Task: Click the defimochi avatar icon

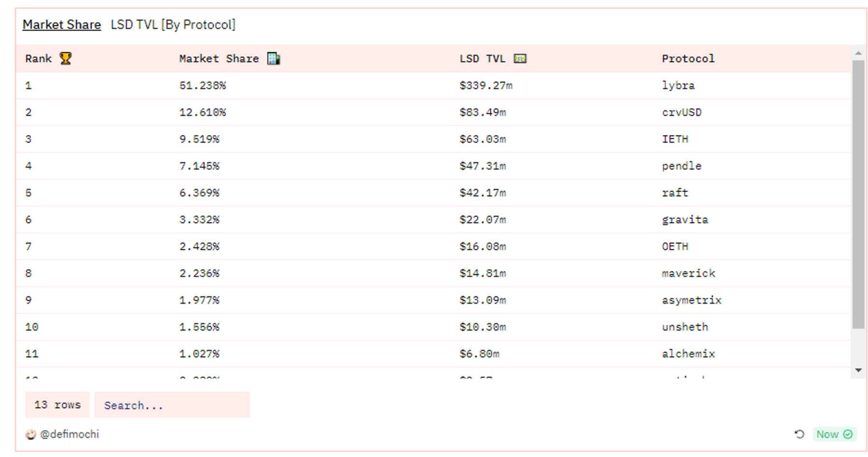Action: coord(31,434)
